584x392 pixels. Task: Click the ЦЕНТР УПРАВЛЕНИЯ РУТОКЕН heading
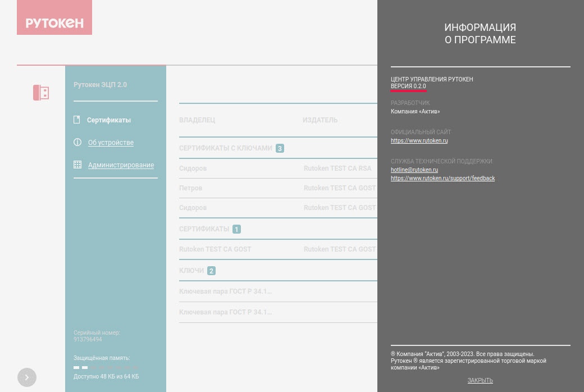click(432, 79)
